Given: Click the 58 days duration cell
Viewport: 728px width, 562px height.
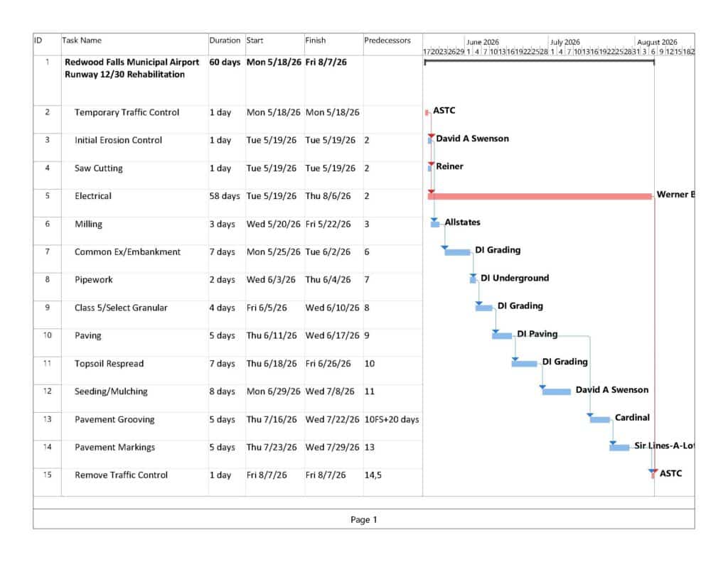Looking at the screenshot, I should click(225, 196).
